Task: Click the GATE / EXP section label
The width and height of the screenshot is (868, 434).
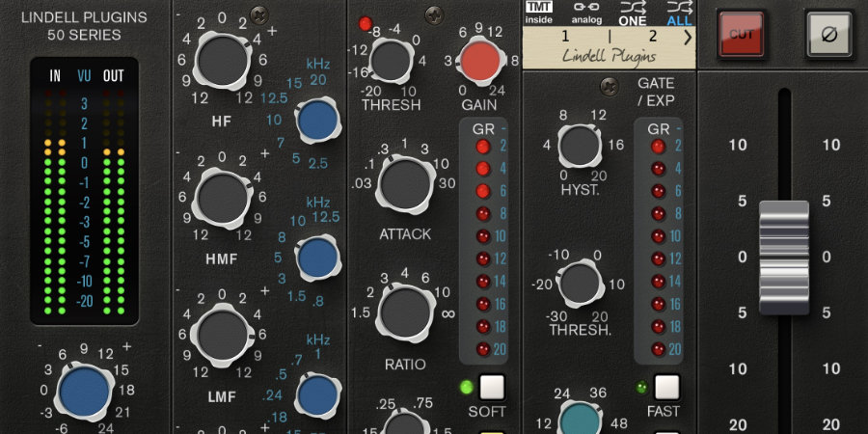Action: point(656,92)
